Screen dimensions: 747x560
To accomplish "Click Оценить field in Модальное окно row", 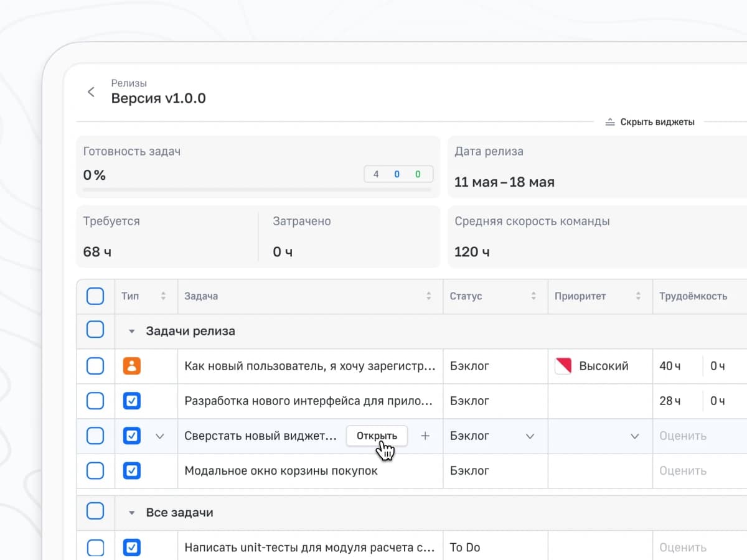I will point(683,471).
